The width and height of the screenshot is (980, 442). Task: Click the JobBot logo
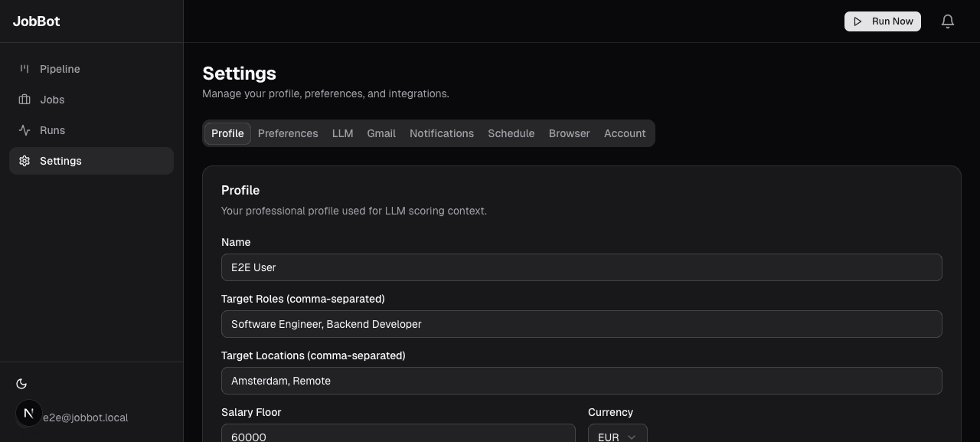point(36,21)
